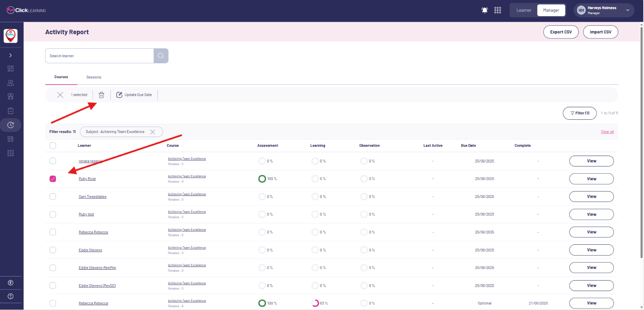This screenshot has width=644, height=310.
Task: Click the organisation logo in sidebar
Action: point(11,36)
